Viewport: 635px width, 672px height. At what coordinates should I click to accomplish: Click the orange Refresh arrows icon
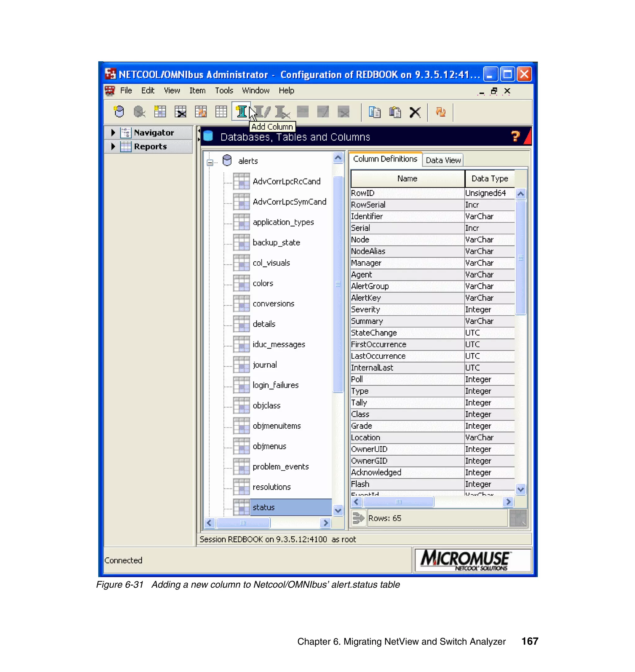pyautogui.click(x=440, y=112)
